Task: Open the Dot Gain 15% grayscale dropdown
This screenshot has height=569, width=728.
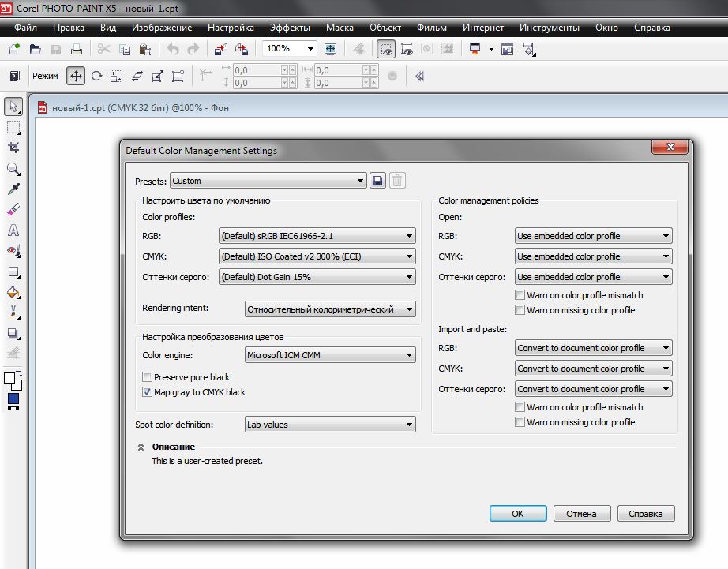Action: coord(317,277)
